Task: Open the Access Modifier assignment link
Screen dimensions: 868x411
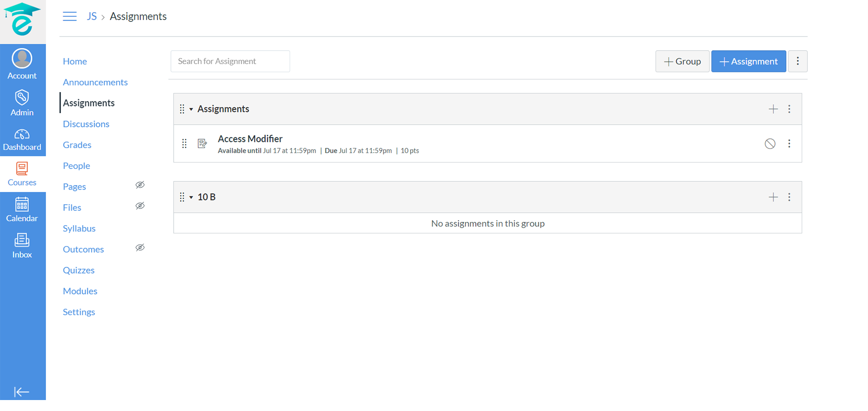Action: pyautogui.click(x=250, y=139)
